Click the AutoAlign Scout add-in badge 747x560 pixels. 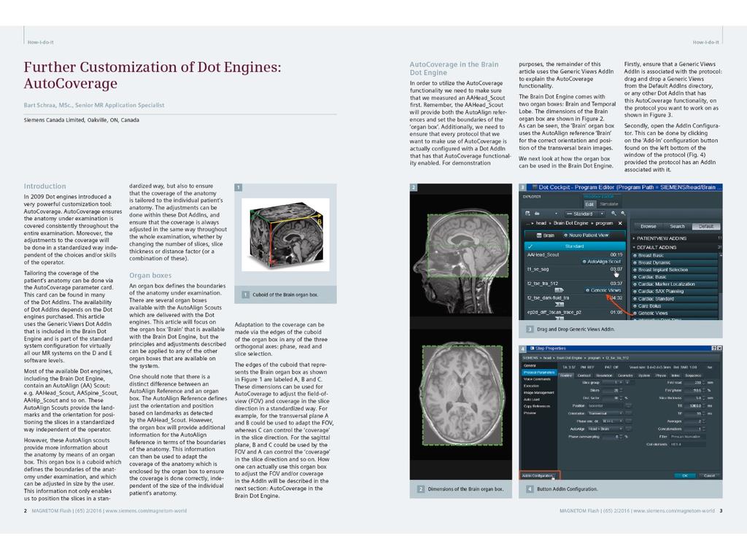[602, 261]
